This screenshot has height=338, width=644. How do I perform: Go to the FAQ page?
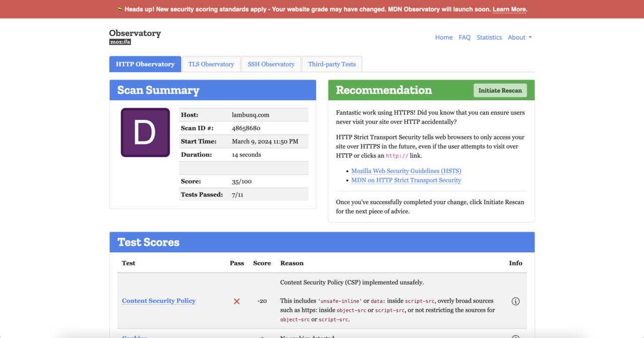coord(464,37)
